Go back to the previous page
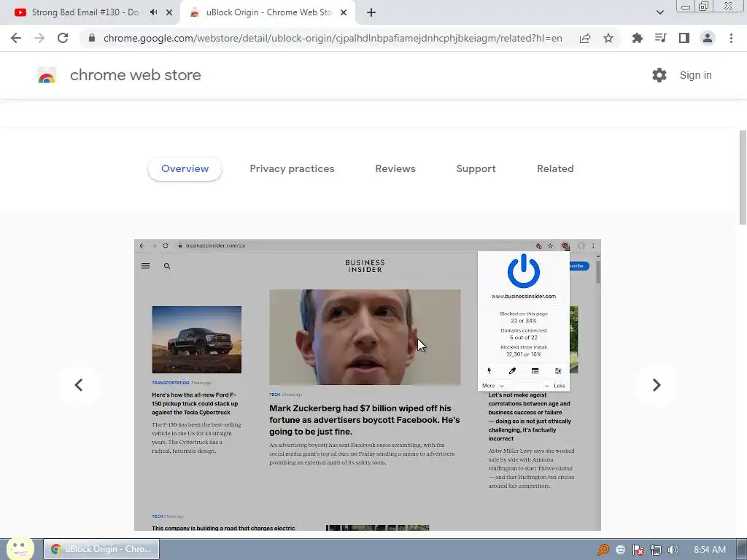The height and width of the screenshot is (560, 747). pyautogui.click(x=16, y=38)
